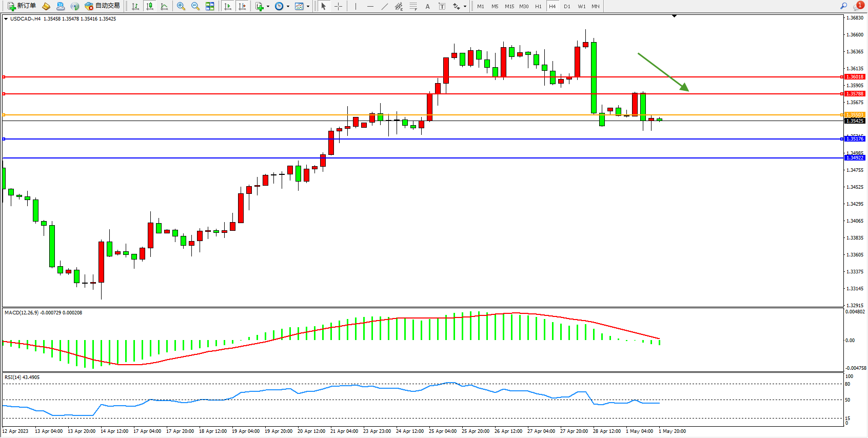The width and height of the screenshot is (868, 438).
Task: Switch to the D1 timeframe
Action: tap(567, 6)
